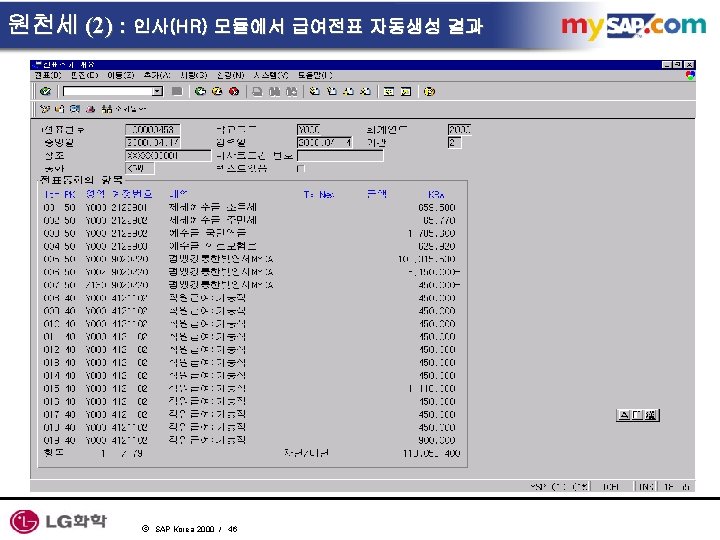Click the labeled icon button ending the application toolbar
Image resolution: width=720 pixels, height=540 pixels.
tap(124, 109)
